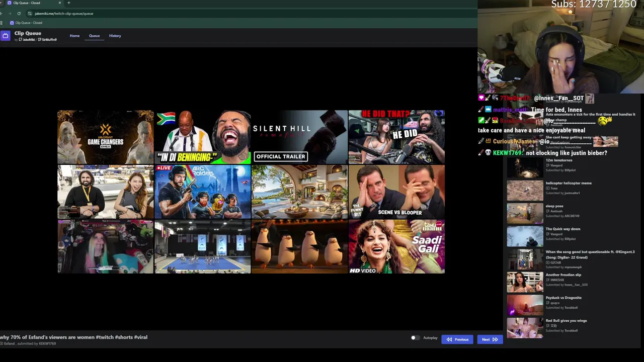Screen dimensions: 644x362
Task: Click the Previous clip button
Action: [x=457, y=339]
